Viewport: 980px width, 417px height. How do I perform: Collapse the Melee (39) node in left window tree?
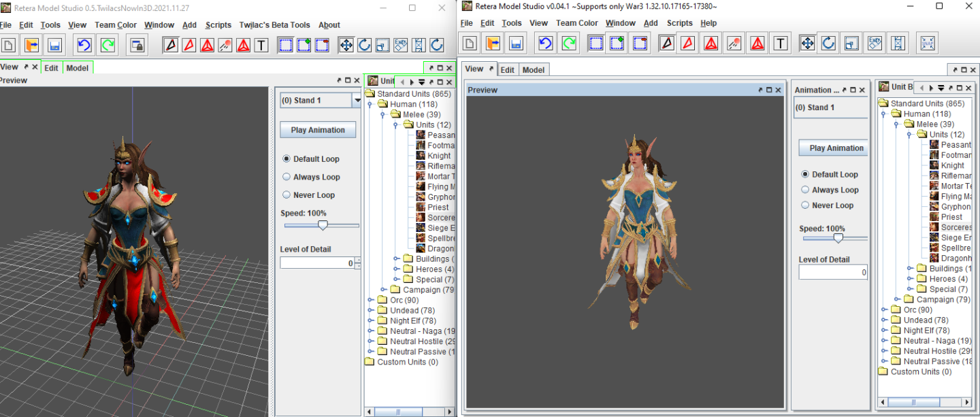coord(383,114)
